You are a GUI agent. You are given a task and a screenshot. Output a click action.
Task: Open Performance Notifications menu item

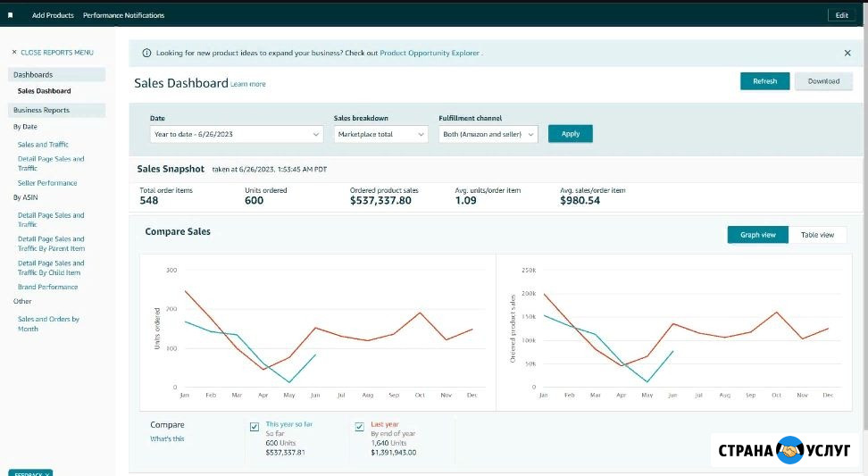(x=123, y=15)
